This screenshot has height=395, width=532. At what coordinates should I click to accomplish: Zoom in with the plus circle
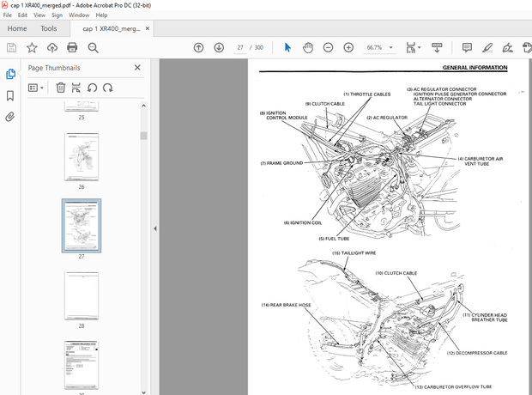348,47
